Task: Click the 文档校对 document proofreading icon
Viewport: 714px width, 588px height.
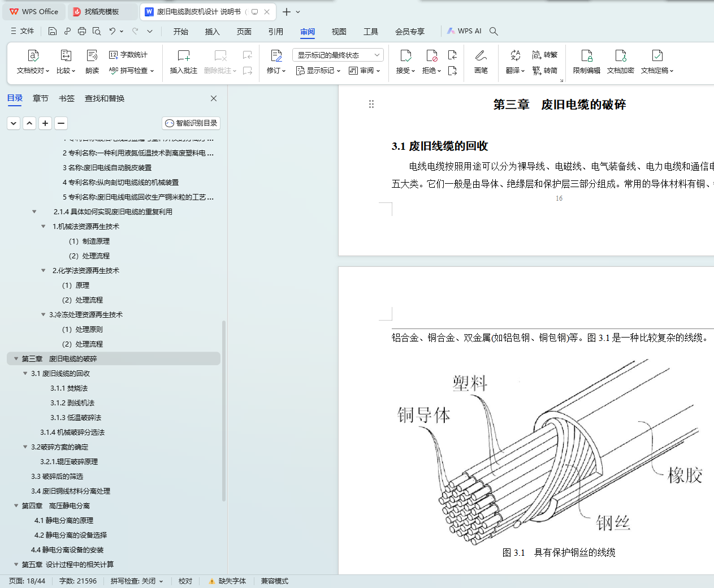Action: point(33,55)
